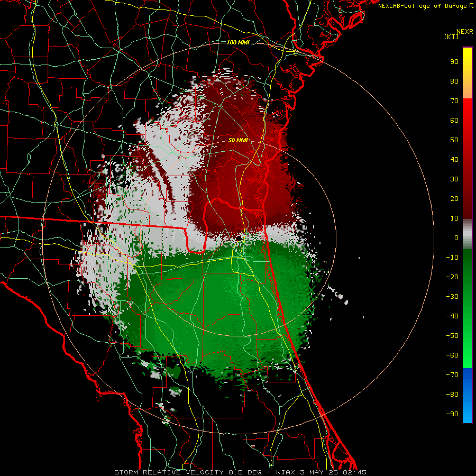Click the 90 value on the velocity scale

pos(454,62)
